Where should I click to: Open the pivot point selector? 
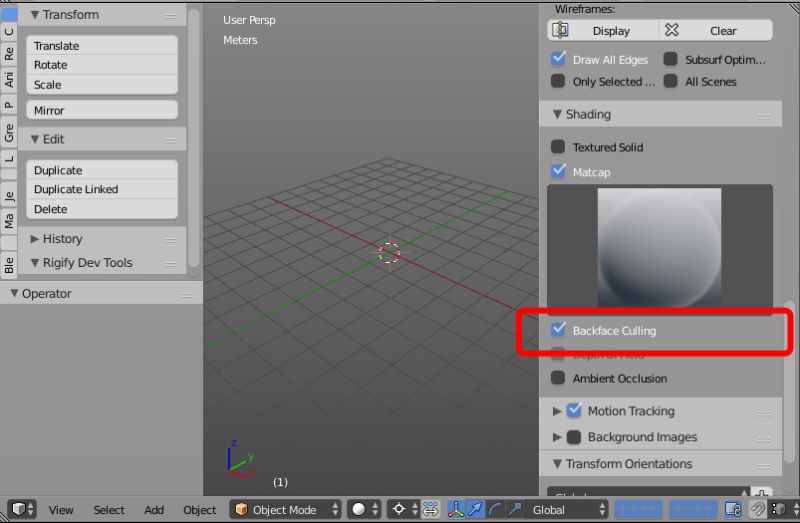(x=404, y=509)
